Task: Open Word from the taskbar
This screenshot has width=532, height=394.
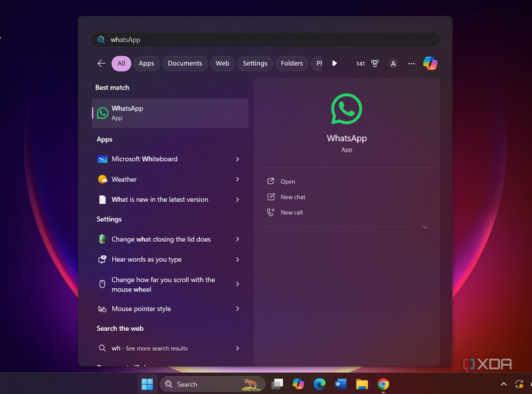Action: pyautogui.click(x=340, y=384)
